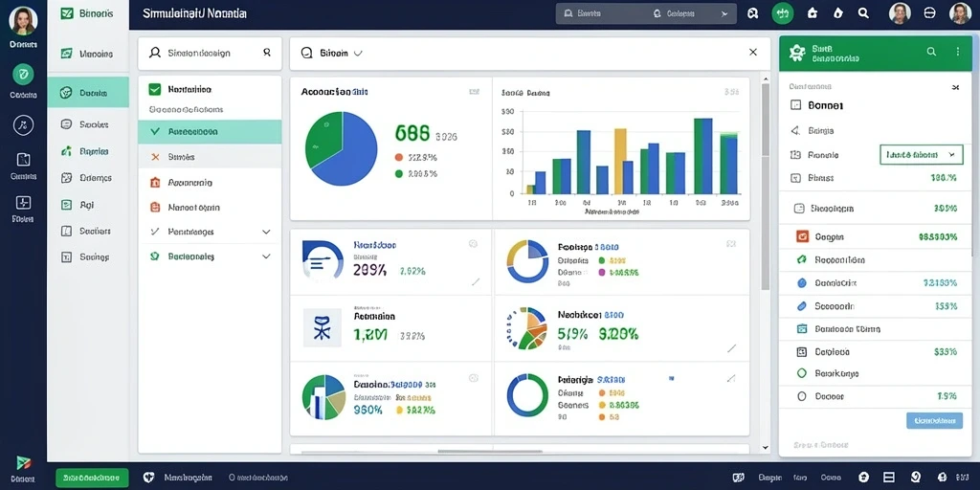This screenshot has height=490, width=980.
Task: Click the search magnifier in green panel header
Action: (x=931, y=53)
